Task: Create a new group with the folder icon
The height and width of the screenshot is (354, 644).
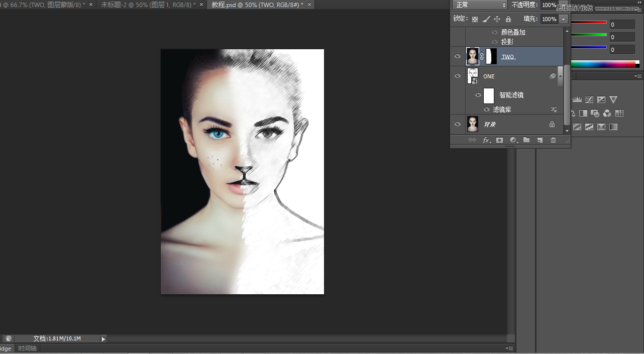Action: coord(526,140)
